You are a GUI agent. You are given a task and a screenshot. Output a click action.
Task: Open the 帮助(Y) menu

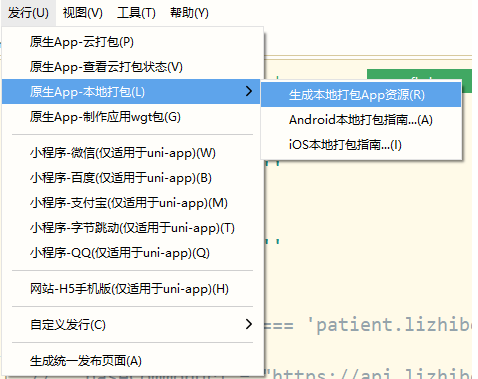click(189, 13)
